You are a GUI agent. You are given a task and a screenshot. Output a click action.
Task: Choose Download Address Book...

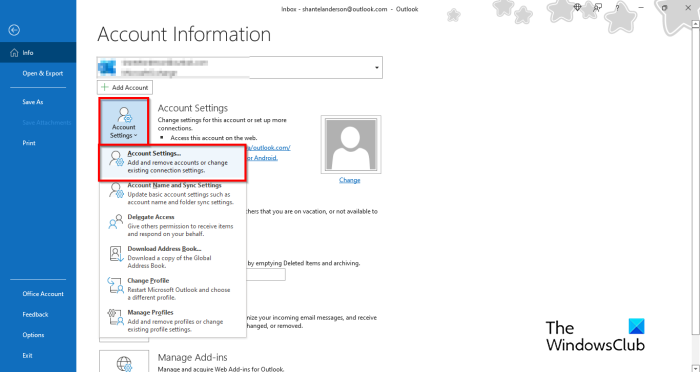point(172,257)
